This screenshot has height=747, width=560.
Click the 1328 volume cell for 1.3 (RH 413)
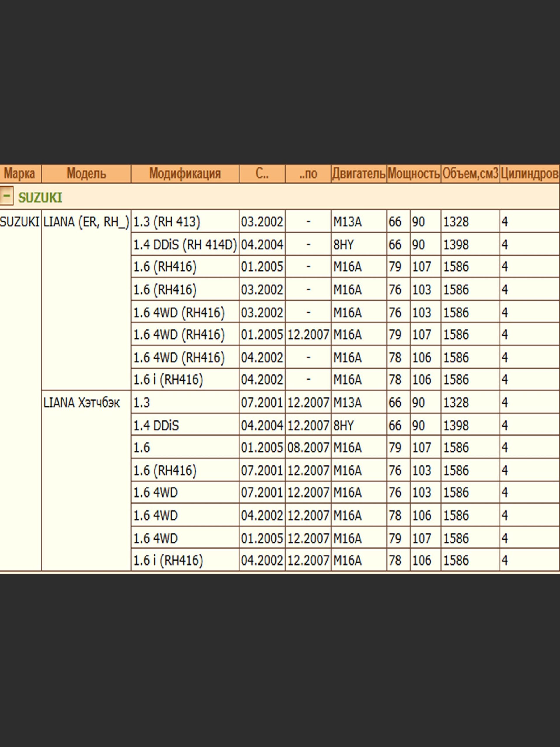tap(456, 222)
